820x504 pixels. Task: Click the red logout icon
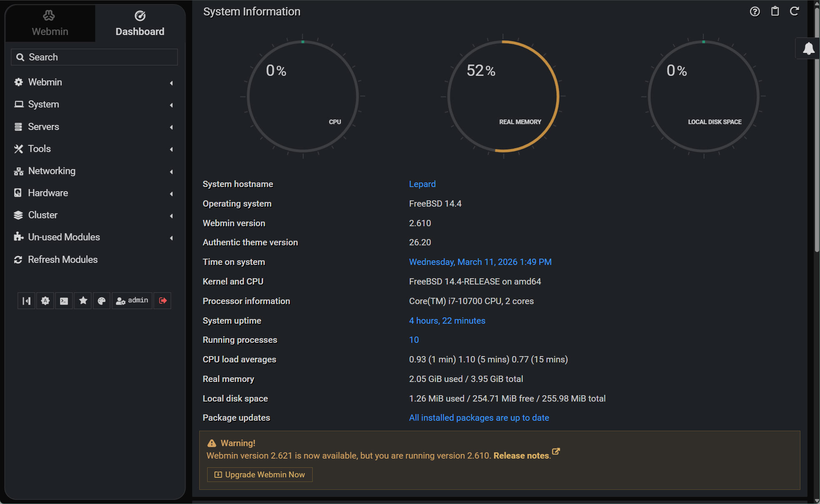163,301
